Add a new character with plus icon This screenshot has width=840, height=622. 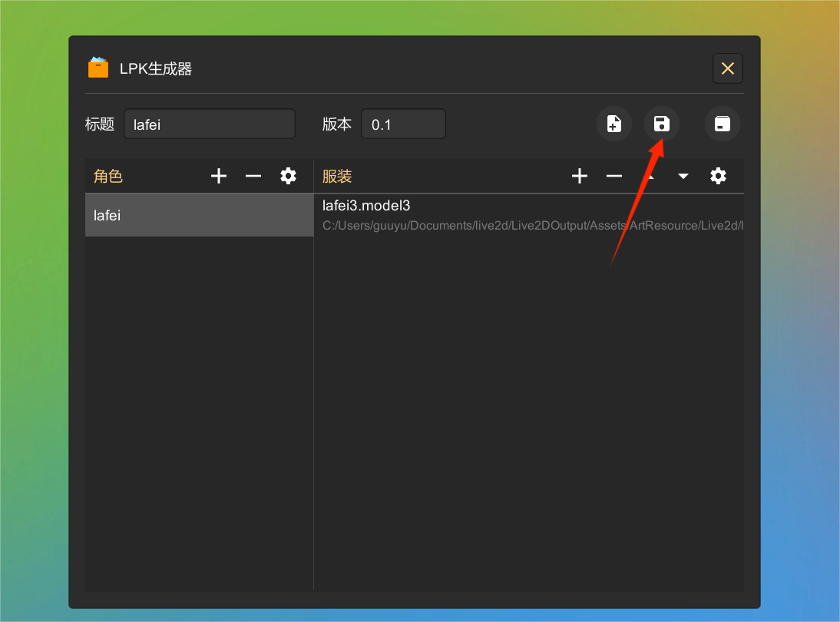pyautogui.click(x=219, y=177)
